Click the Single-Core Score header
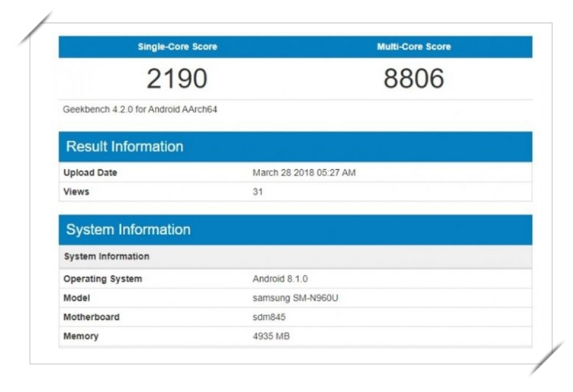Screen dimensions: 573x392 tap(177, 47)
